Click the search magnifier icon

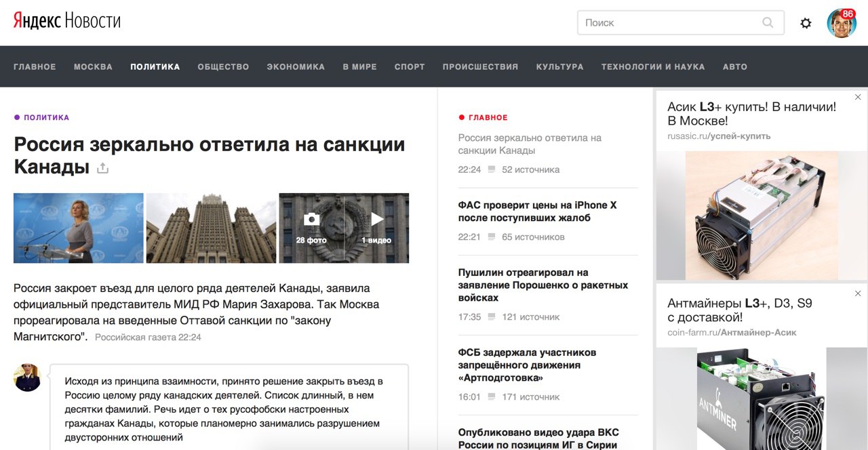click(768, 22)
